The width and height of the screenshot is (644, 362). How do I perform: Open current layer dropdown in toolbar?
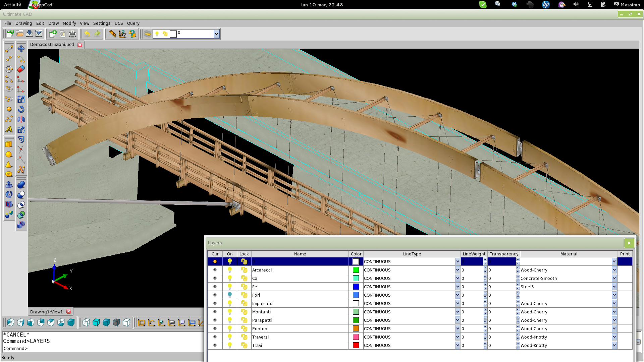point(216,34)
